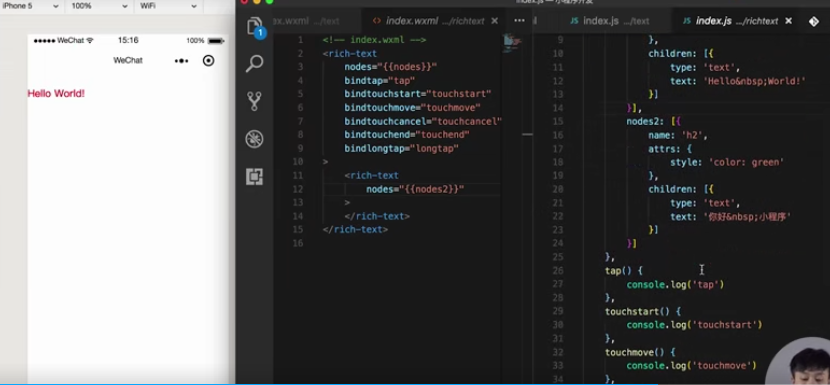
Task: Click the bindtouchcancel attribute line
Action: pyautogui.click(x=423, y=121)
